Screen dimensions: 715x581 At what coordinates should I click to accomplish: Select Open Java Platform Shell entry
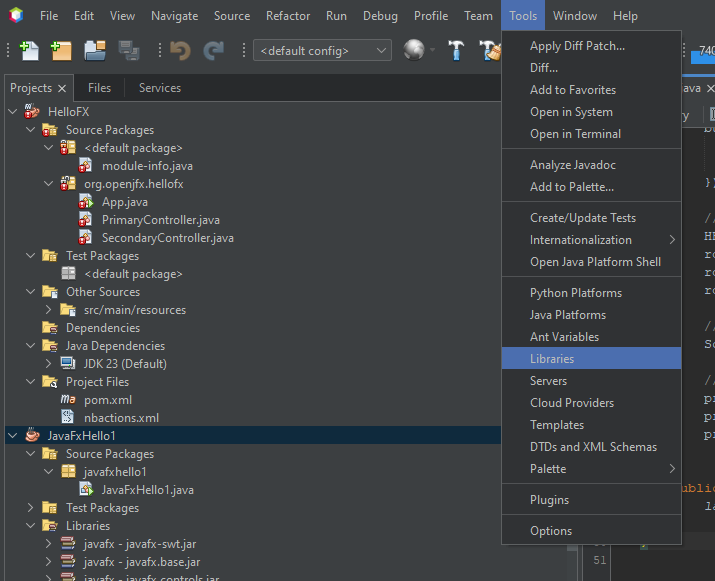pos(591,261)
